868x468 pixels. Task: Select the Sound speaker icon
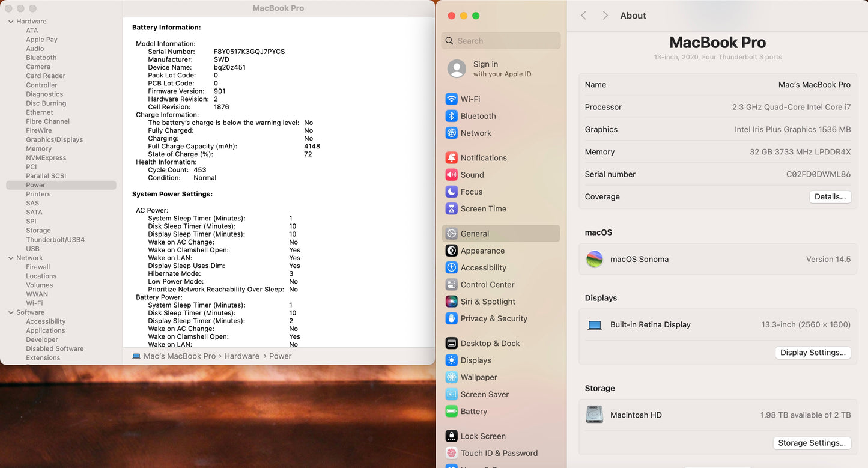coord(451,175)
